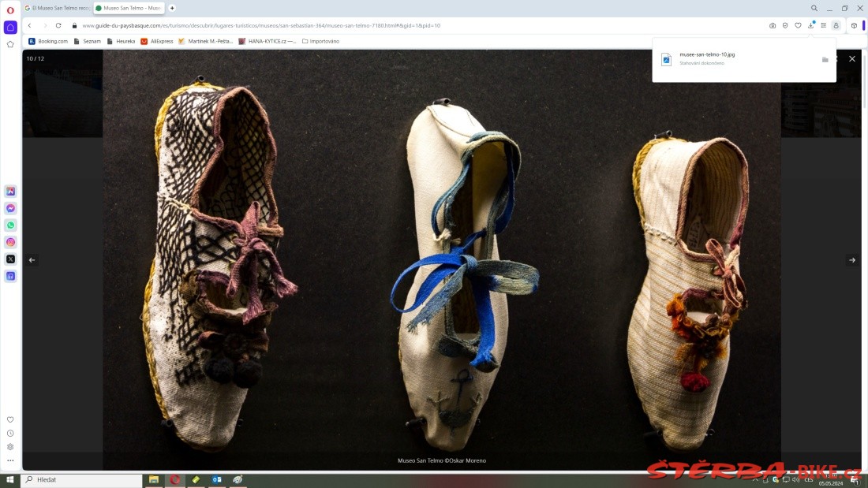
Task: Open File Explorer from taskbar
Action: (x=154, y=479)
